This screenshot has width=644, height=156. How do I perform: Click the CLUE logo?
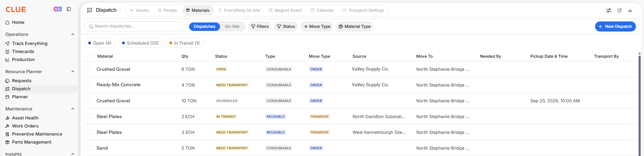tap(16, 9)
